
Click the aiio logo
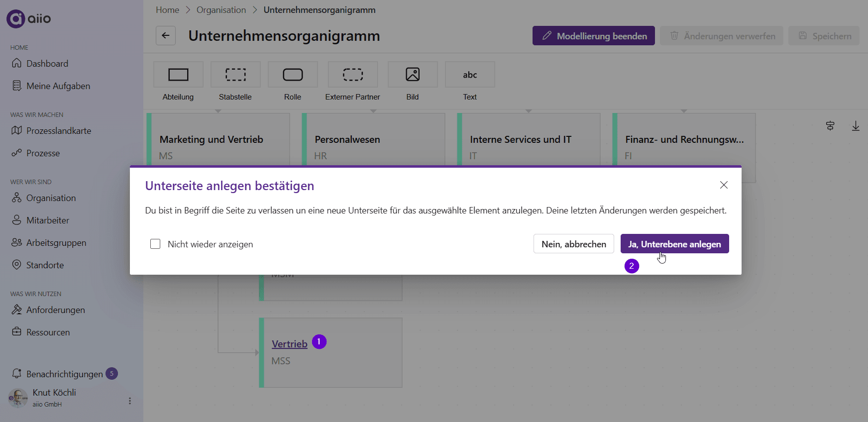(x=29, y=19)
